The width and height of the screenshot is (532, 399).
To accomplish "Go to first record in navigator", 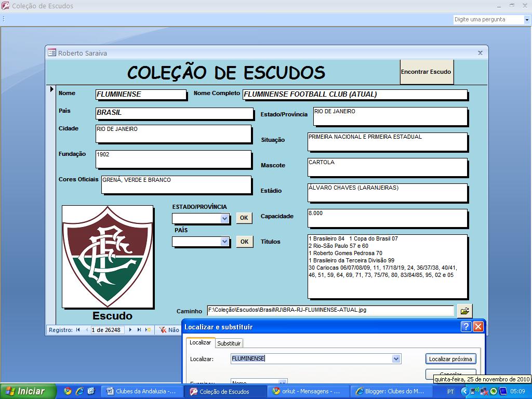I will (78, 330).
